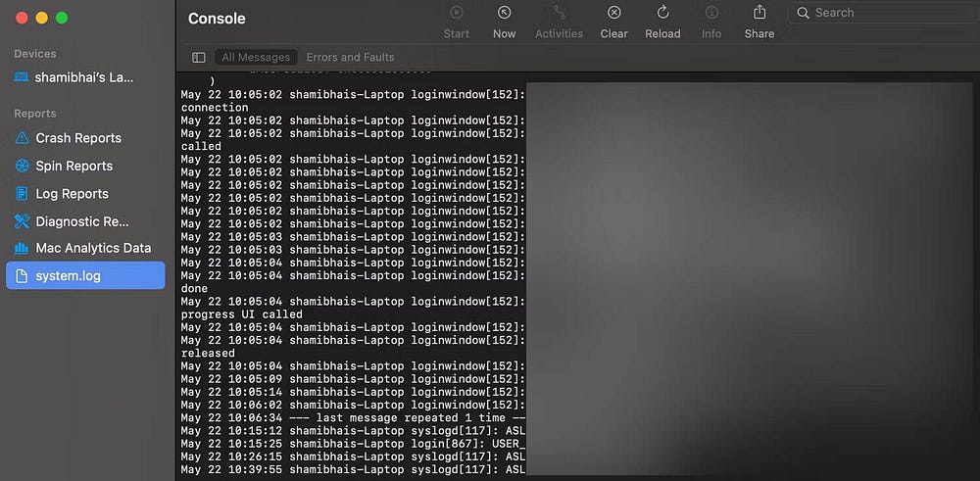
Task: Select the 10:06:02 loginwindow log line
Action: [x=353, y=405]
